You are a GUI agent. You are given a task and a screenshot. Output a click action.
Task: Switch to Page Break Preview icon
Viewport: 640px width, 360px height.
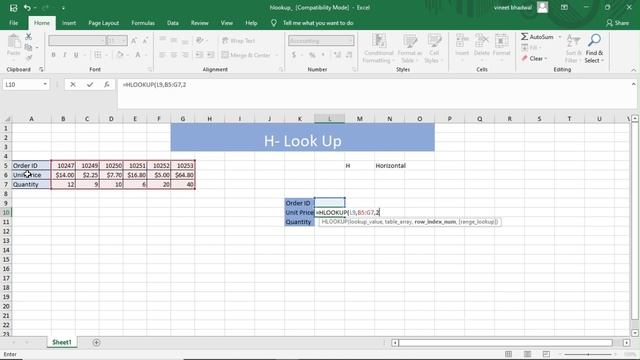pos(547,354)
